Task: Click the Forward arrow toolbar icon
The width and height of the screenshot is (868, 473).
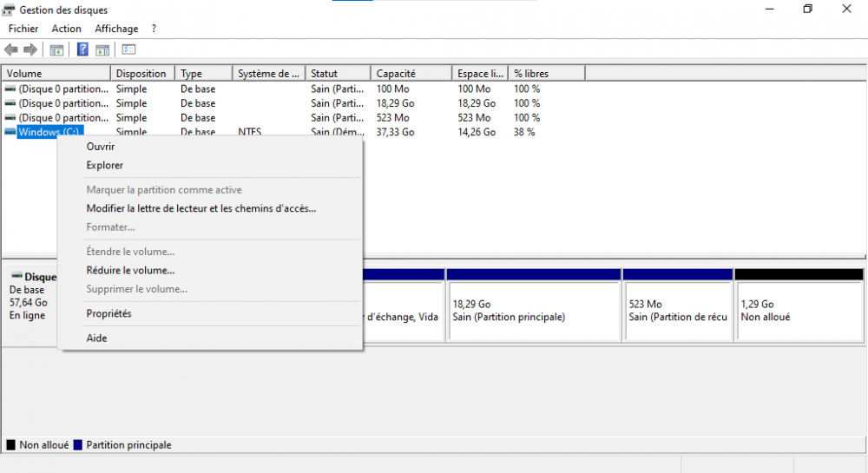Action: point(30,49)
